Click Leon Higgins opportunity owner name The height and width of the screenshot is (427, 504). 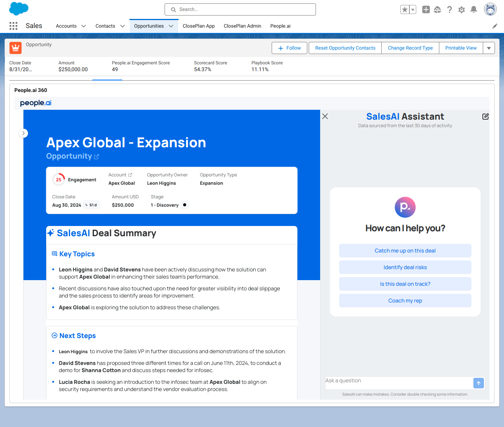(162, 183)
